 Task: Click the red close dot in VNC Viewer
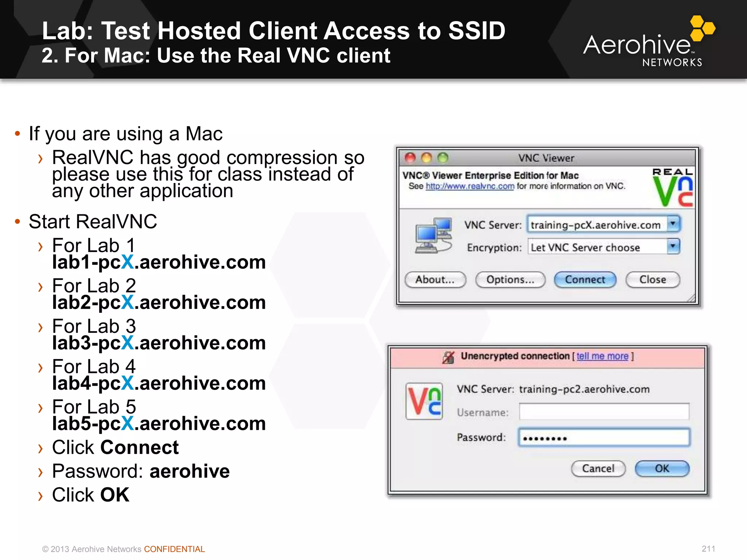410,158
